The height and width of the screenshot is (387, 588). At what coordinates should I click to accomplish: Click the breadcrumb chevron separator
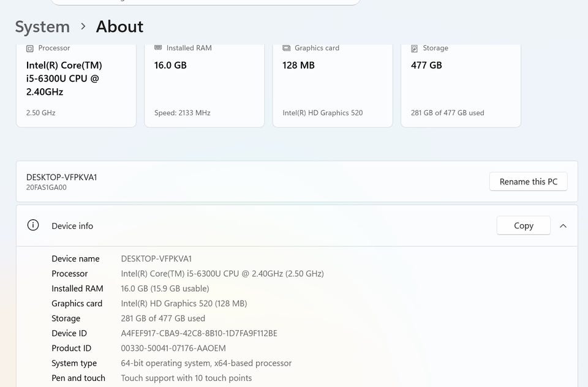point(83,26)
